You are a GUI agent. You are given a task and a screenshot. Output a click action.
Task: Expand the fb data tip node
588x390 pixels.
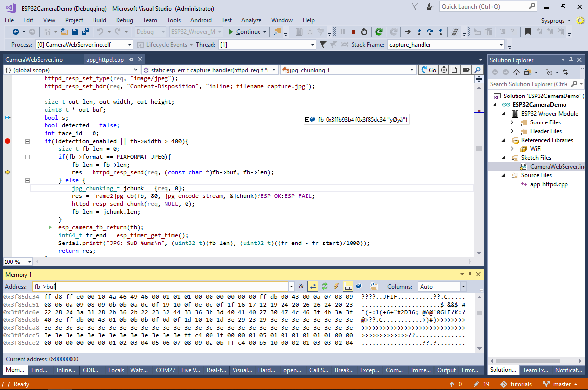coord(307,119)
